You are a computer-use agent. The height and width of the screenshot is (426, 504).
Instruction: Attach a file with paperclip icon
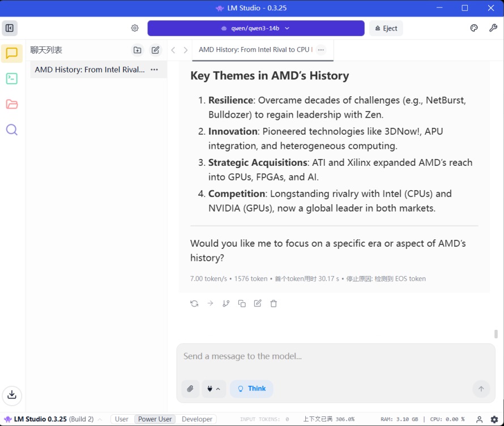point(190,389)
